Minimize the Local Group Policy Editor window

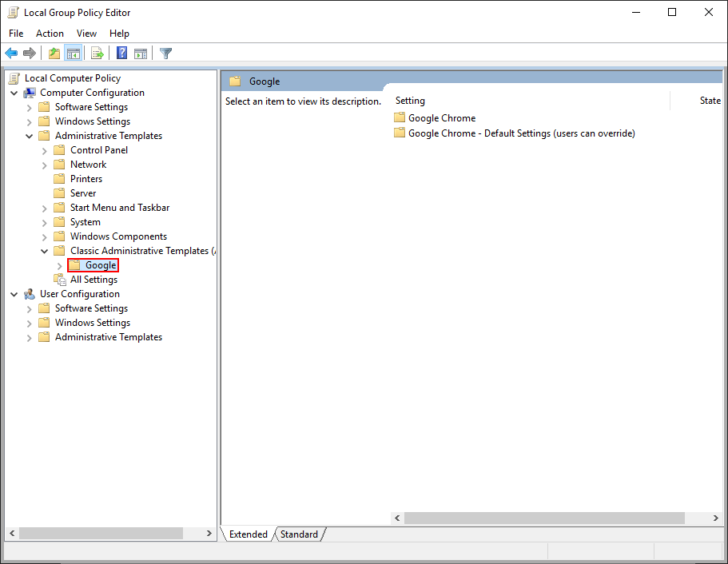tap(636, 13)
